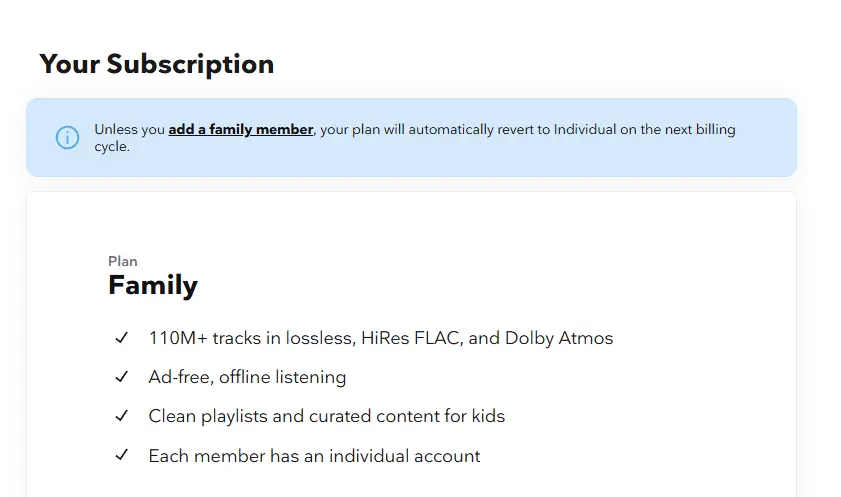841x497 pixels.
Task: Click 'Each member has an individual account' text
Action: tap(314, 456)
